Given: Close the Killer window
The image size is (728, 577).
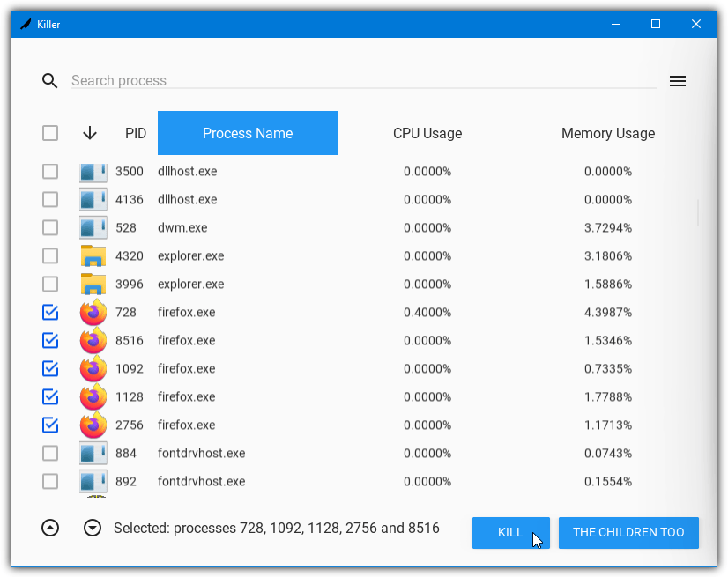Looking at the screenshot, I should pos(696,24).
